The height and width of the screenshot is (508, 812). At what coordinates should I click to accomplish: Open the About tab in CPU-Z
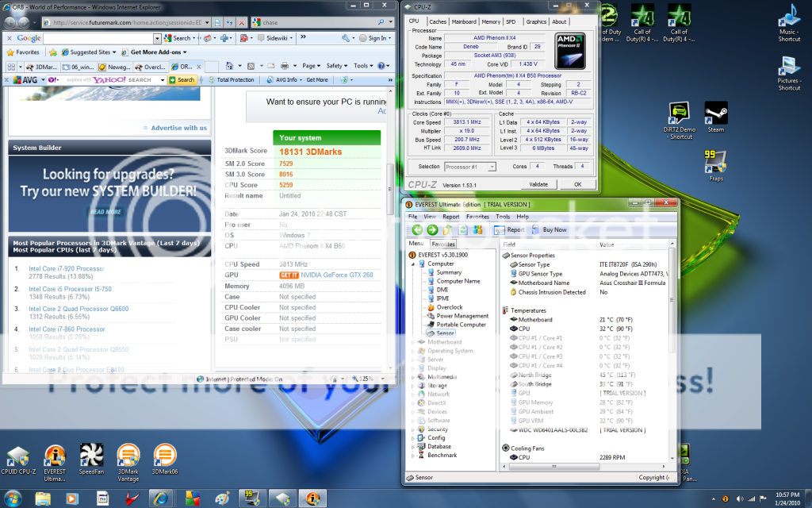tap(559, 21)
